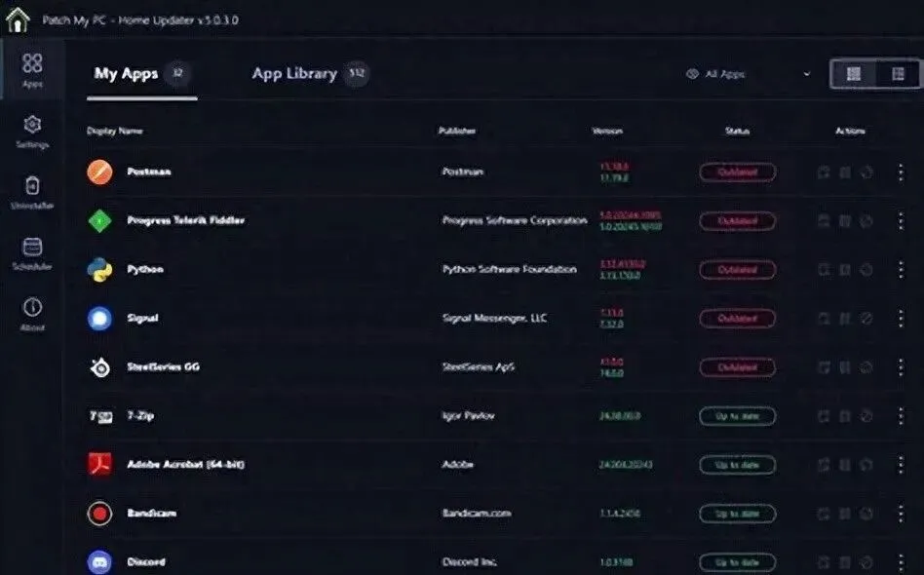The height and width of the screenshot is (575, 924).
Task: Click the Up to date badge for 7-Zip
Action: click(x=737, y=416)
